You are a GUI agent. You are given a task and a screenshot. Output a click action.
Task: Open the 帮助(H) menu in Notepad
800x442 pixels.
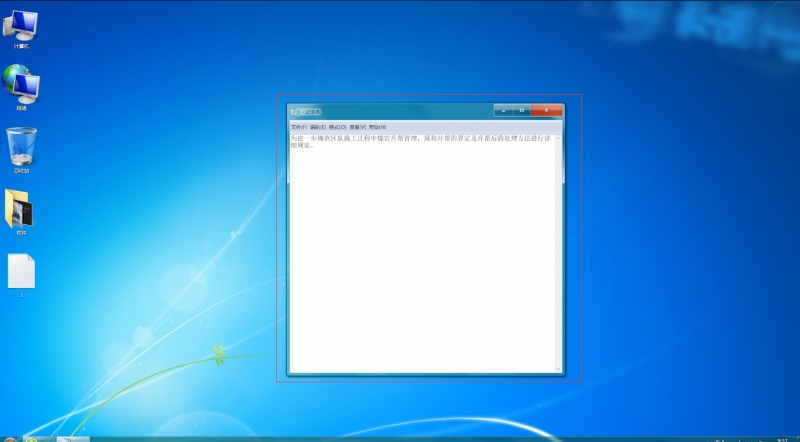pos(378,127)
